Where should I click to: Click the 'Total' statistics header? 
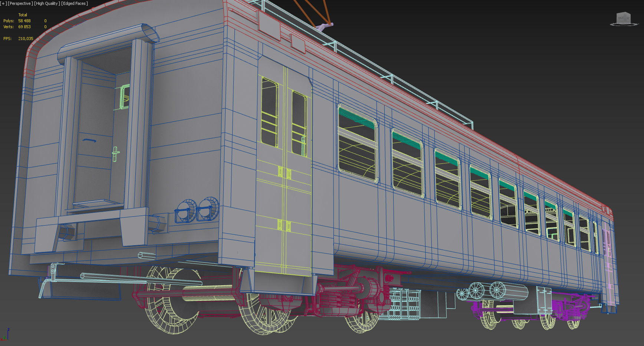coord(23,15)
